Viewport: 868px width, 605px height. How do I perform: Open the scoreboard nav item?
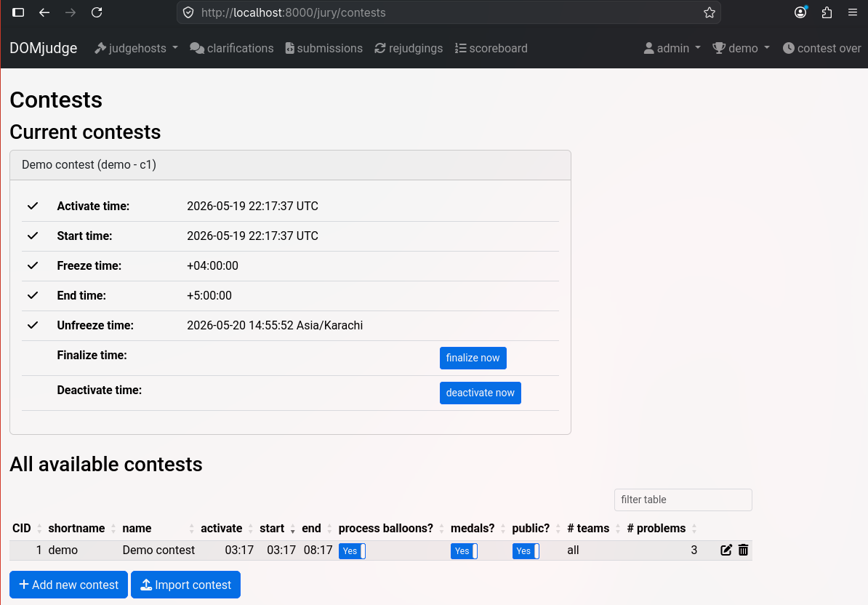(491, 48)
